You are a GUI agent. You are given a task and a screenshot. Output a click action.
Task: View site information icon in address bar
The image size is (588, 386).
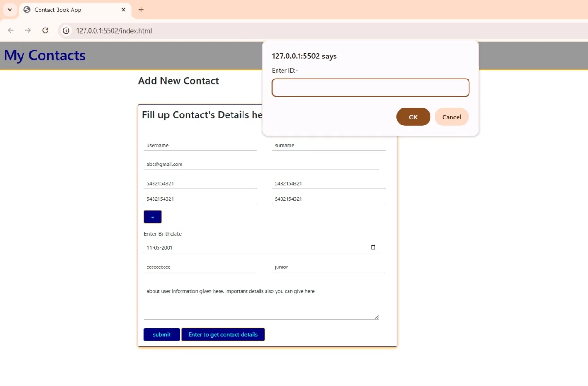[66, 31]
